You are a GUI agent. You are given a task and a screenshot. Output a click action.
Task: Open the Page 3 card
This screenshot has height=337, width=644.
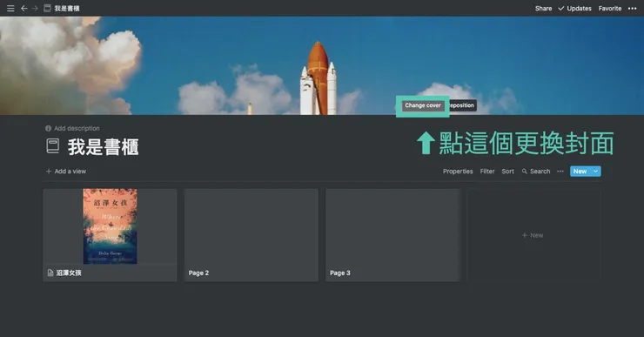pyautogui.click(x=392, y=235)
